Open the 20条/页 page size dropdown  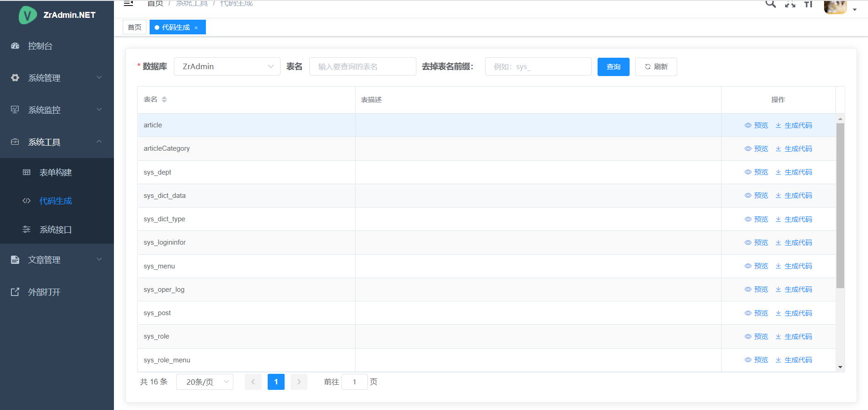(205, 382)
